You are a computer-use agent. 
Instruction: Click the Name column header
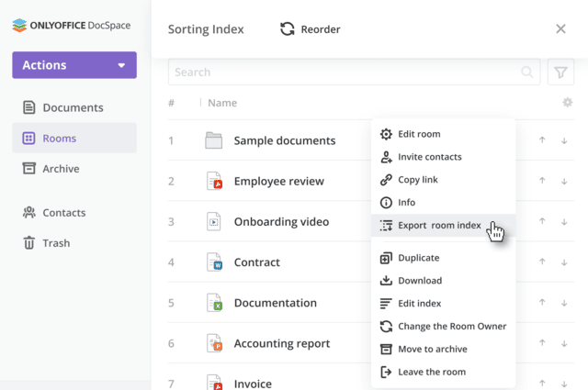coord(222,104)
